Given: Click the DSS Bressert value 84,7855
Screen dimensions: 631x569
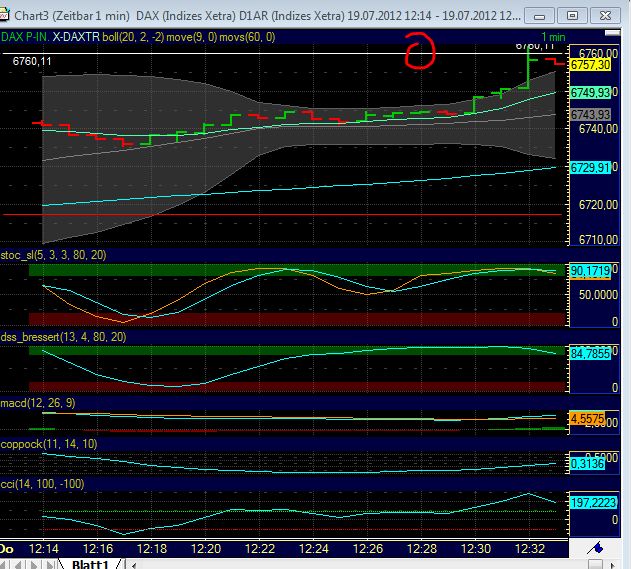Looking at the screenshot, I should pyautogui.click(x=590, y=353).
